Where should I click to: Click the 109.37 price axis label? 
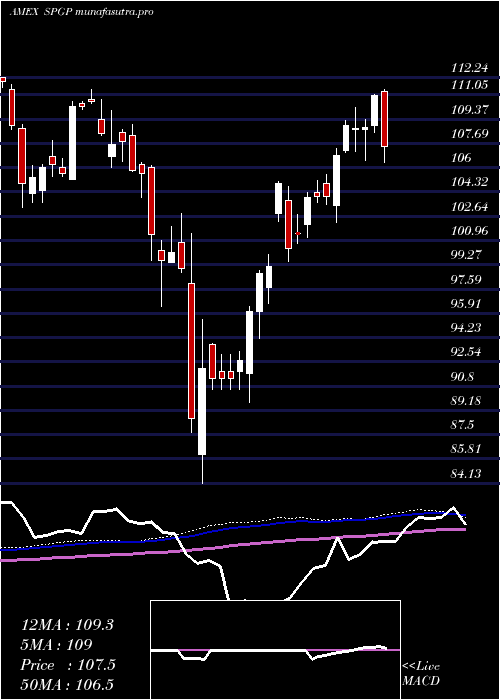point(469,110)
